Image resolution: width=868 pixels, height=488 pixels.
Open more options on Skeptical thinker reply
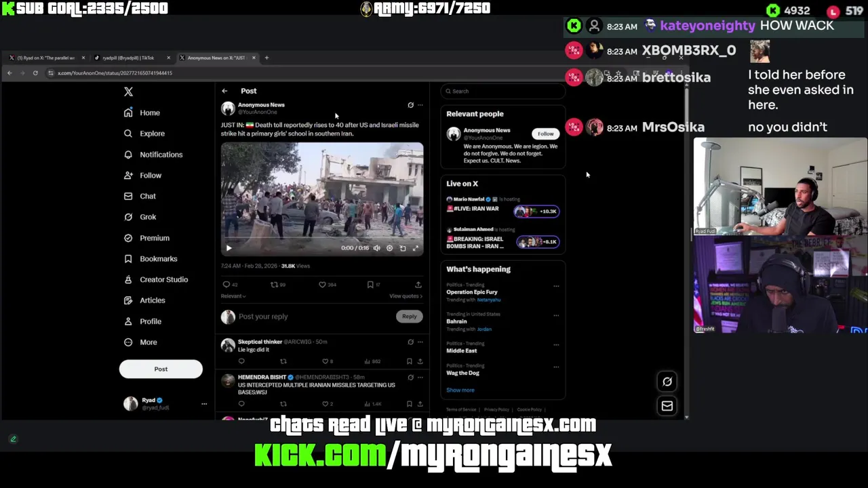click(420, 342)
